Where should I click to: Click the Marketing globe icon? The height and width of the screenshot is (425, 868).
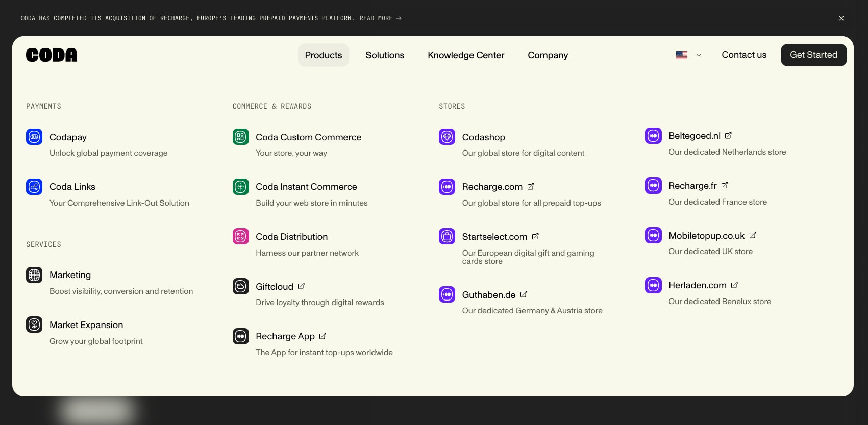(x=34, y=275)
